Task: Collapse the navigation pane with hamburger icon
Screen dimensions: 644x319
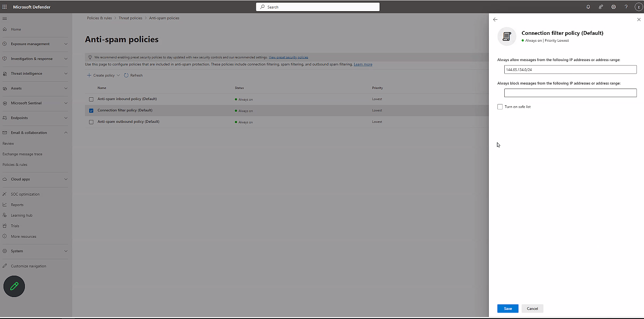Action: point(5,18)
